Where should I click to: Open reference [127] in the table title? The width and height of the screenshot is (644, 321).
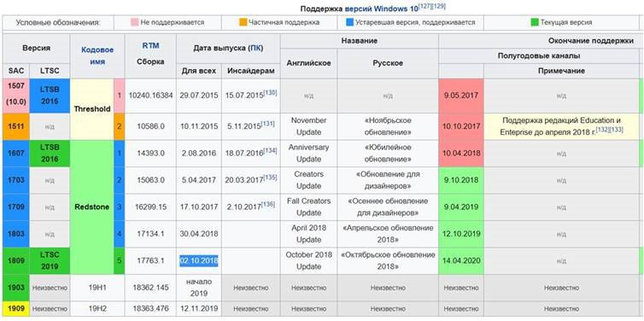click(x=424, y=7)
